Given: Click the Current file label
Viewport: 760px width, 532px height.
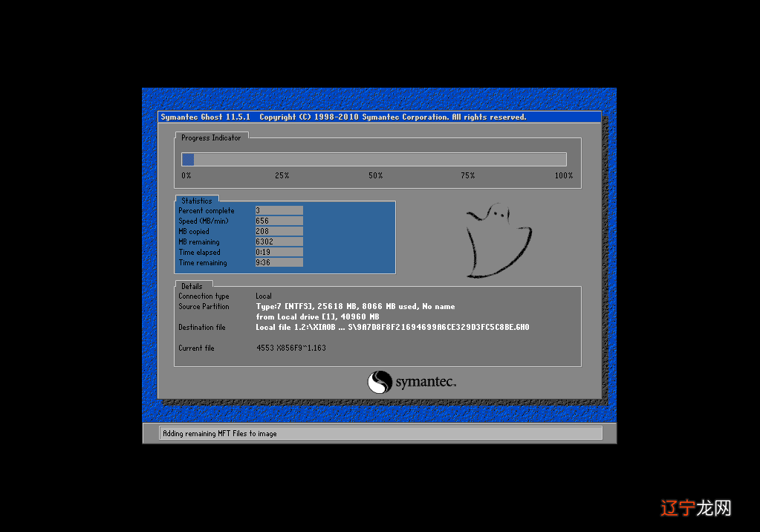Looking at the screenshot, I should pos(196,348).
